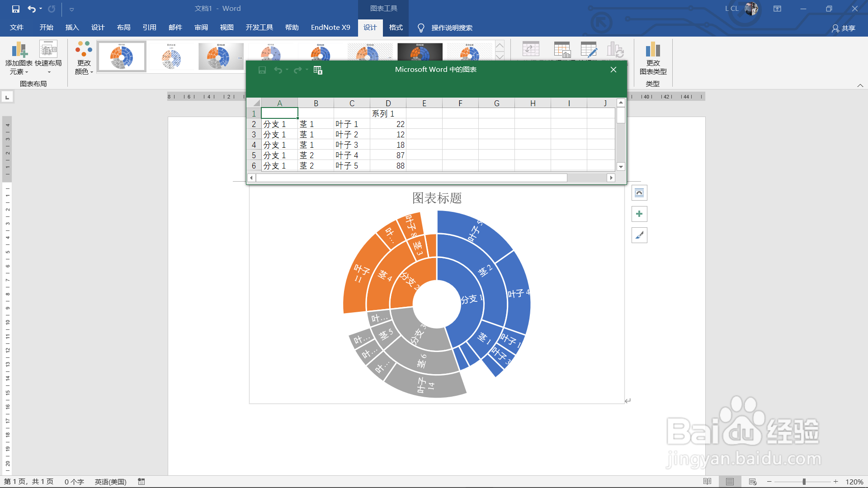The image size is (868, 488).
Task: Switch to Print Layout view
Action: click(x=730, y=482)
